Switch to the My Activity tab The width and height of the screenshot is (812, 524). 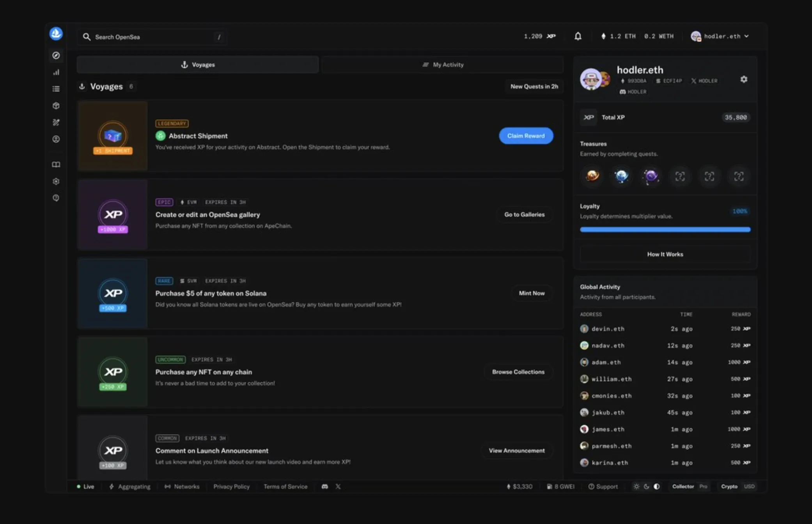coord(443,65)
